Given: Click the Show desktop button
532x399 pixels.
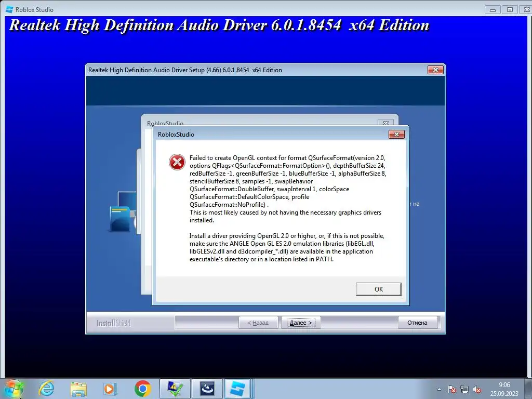Looking at the screenshot, I should pos(528,389).
